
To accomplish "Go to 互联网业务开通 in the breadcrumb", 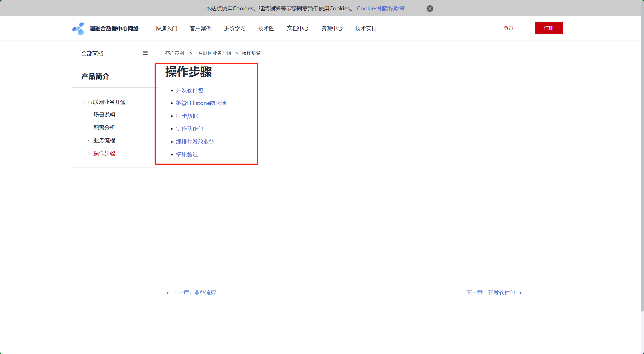I will (x=215, y=53).
